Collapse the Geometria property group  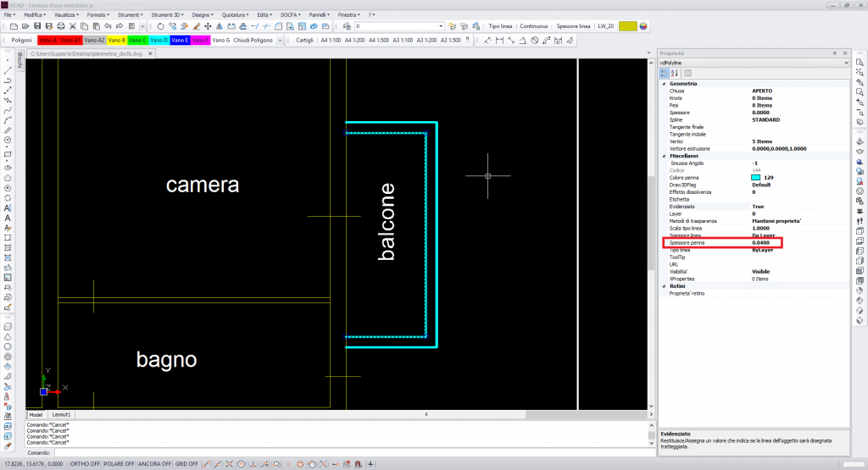(665, 84)
